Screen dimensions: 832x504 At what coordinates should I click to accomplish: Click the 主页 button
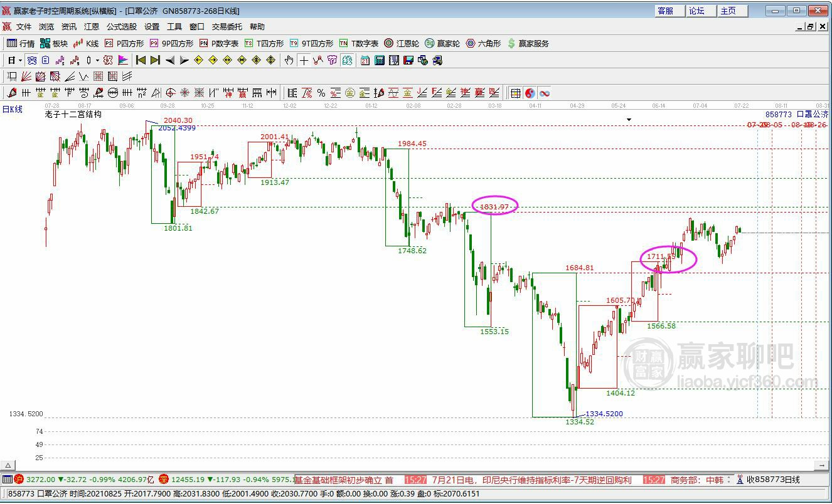pos(733,11)
